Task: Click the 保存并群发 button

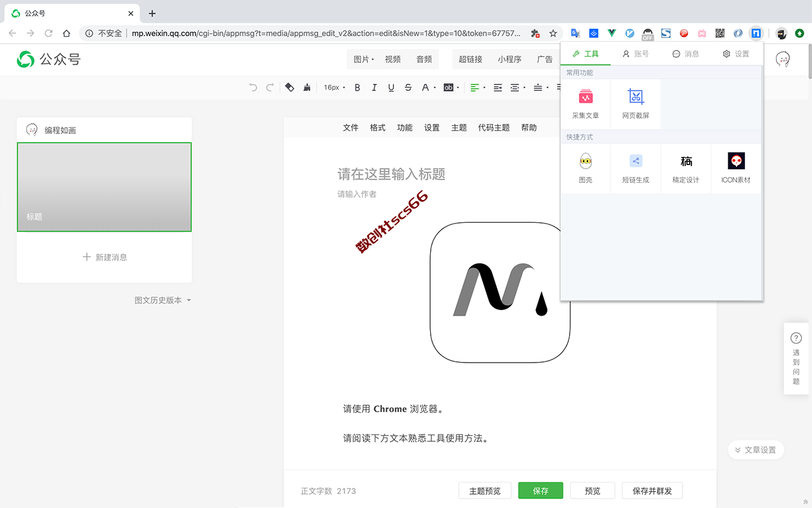Action: (652, 491)
